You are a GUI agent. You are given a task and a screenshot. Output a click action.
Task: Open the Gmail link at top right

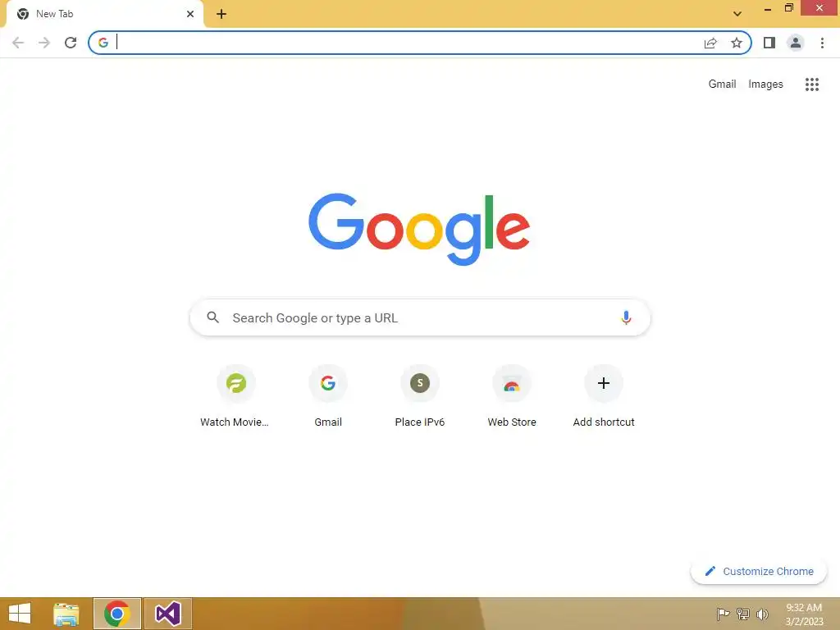point(722,84)
